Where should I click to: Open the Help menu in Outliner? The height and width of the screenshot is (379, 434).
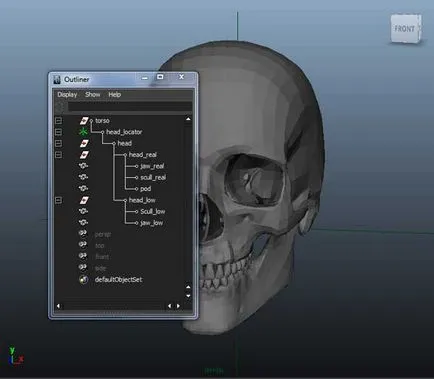114,95
